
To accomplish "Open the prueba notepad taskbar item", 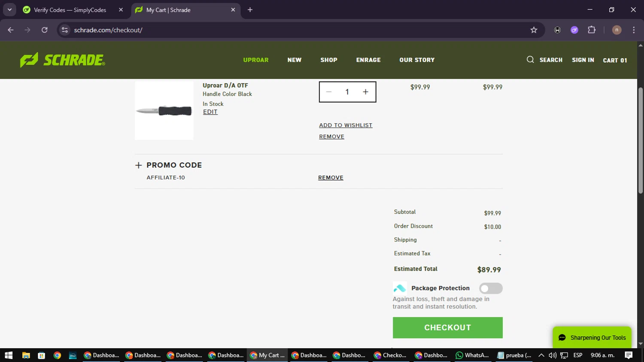I will point(514,355).
